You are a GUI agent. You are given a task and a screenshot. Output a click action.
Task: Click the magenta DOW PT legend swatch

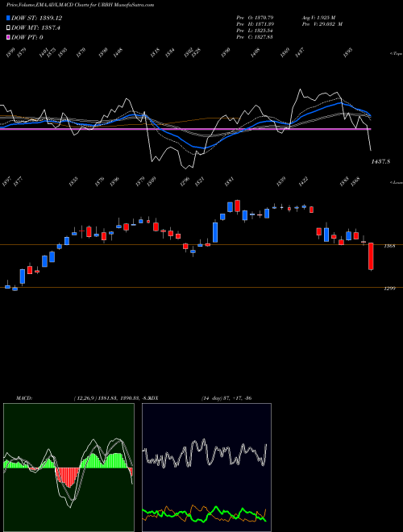coord(8,37)
